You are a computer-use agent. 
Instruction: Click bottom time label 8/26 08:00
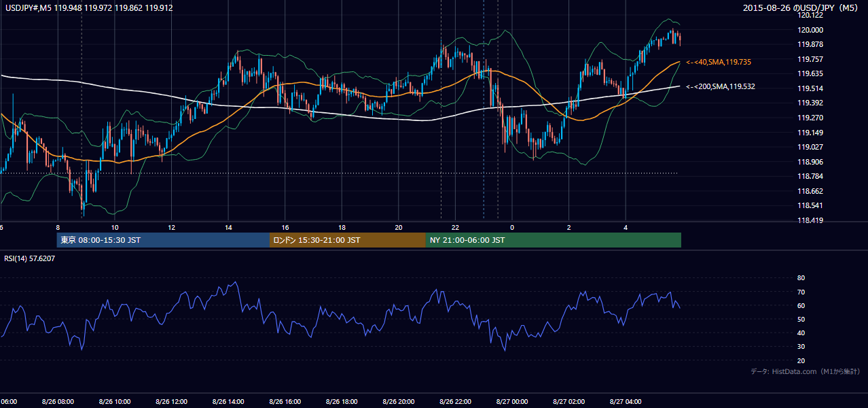pyautogui.click(x=58, y=401)
